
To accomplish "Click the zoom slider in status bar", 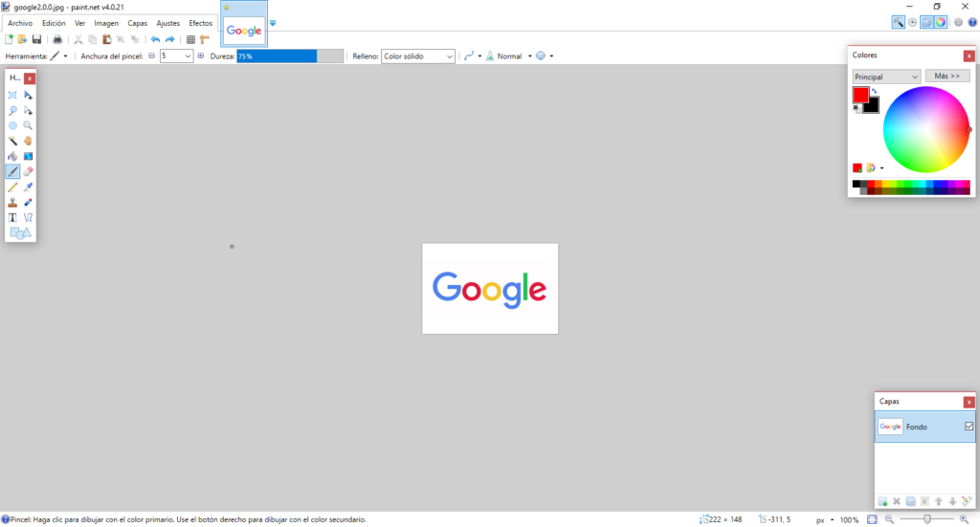I will pyautogui.click(x=926, y=519).
